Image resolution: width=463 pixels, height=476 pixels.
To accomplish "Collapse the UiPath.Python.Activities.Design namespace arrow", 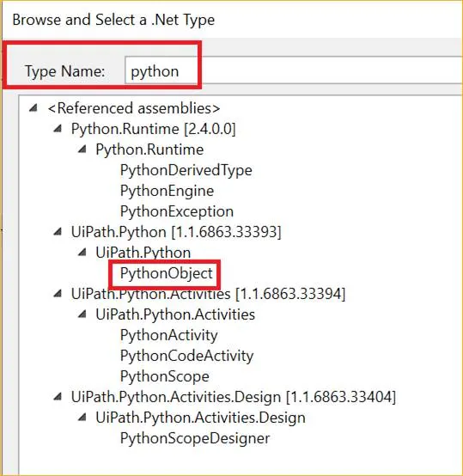I will 82,417.
